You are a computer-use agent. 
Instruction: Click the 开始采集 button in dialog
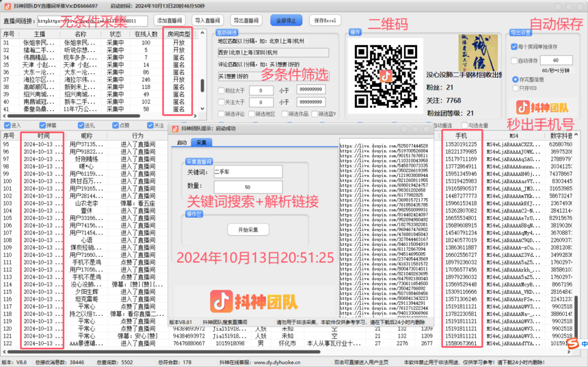coord(248,230)
